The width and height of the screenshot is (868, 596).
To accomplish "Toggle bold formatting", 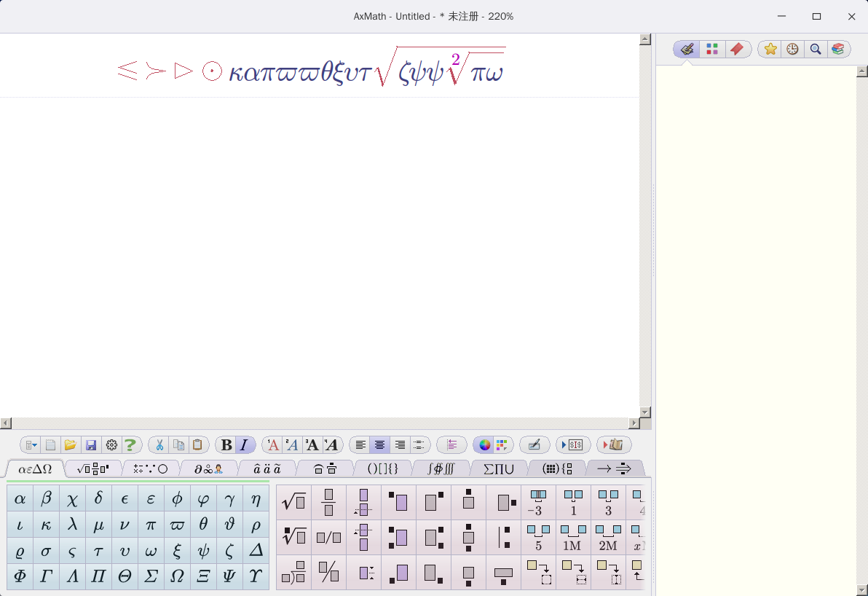I will [x=226, y=444].
